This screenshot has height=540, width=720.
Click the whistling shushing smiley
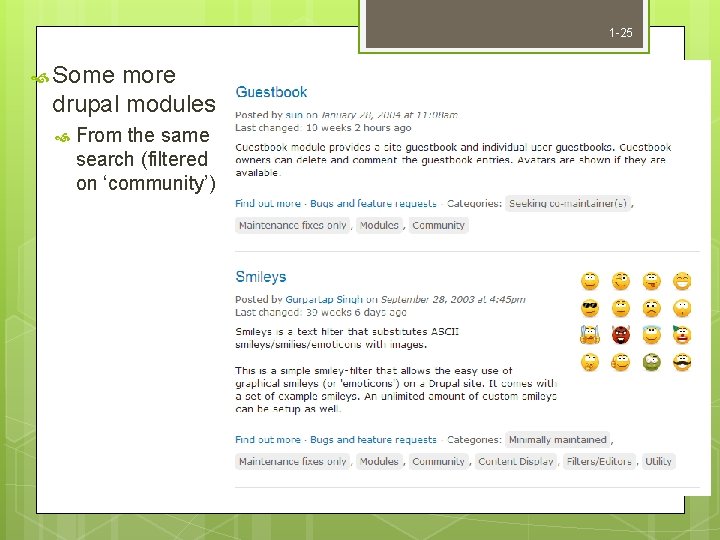pos(590,362)
